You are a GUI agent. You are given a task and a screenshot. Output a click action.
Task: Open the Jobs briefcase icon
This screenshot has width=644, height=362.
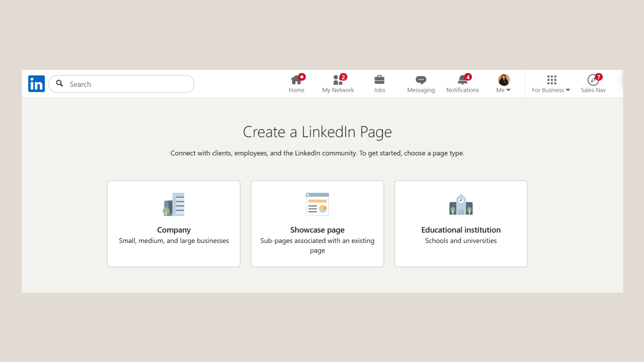(x=379, y=80)
